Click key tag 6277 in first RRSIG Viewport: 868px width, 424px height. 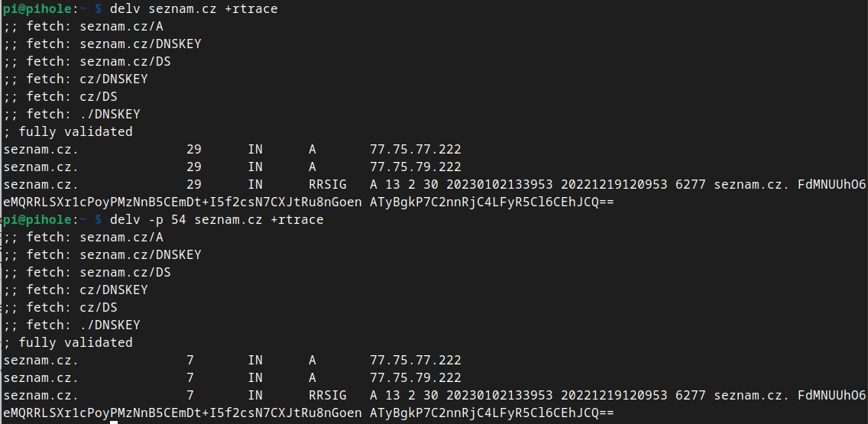coord(691,185)
